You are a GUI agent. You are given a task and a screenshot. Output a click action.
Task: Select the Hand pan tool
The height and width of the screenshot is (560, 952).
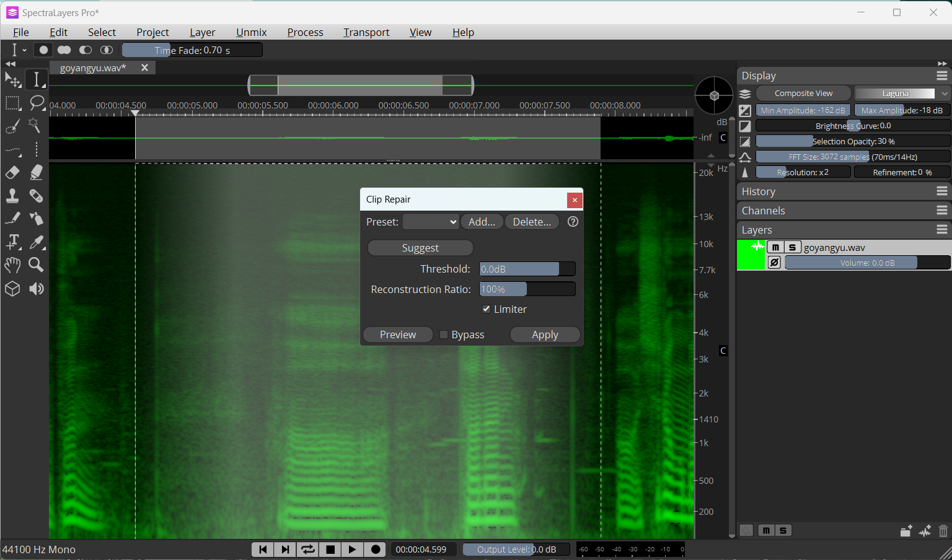tap(12, 265)
